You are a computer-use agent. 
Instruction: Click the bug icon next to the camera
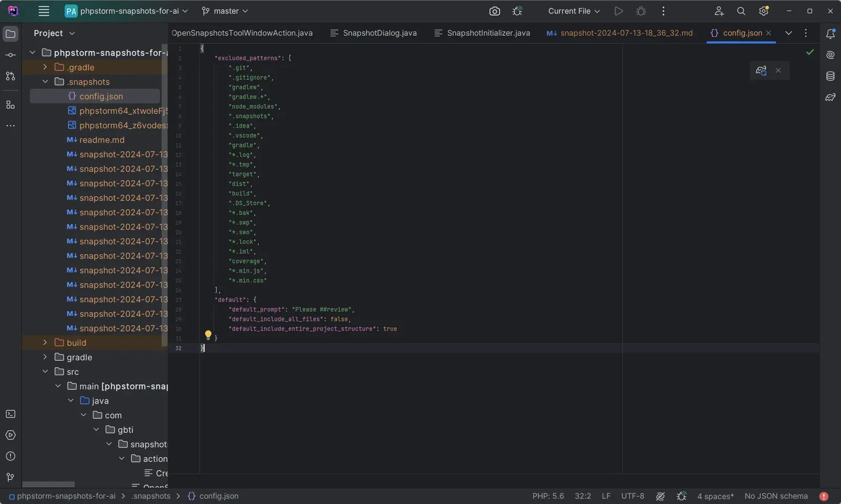click(x=517, y=11)
